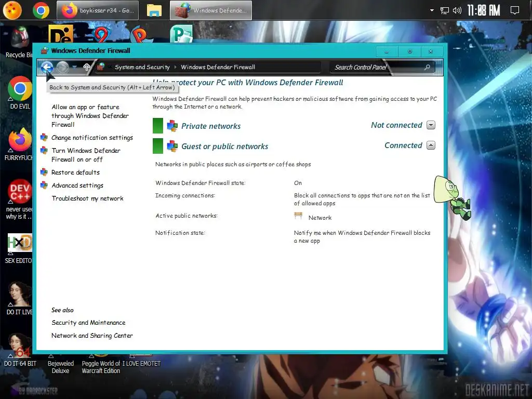Viewport: 532px width, 399px height.
Task: Select the Bejeweled Deluxe desktop shortcut
Action: click(x=61, y=364)
